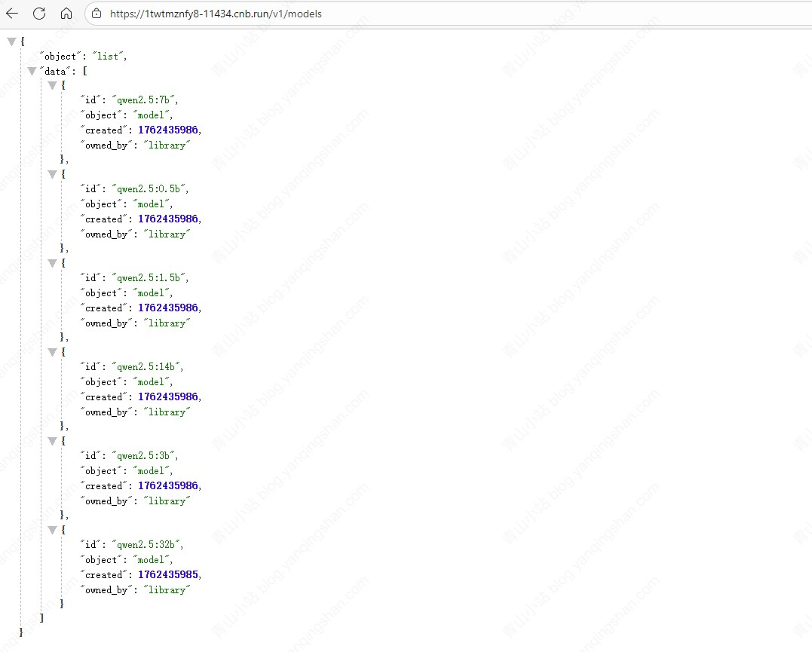The width and height of the screenshot is (812, 652).
Task: Open site info via the lock icon
Action: click(x=96, y=14)
